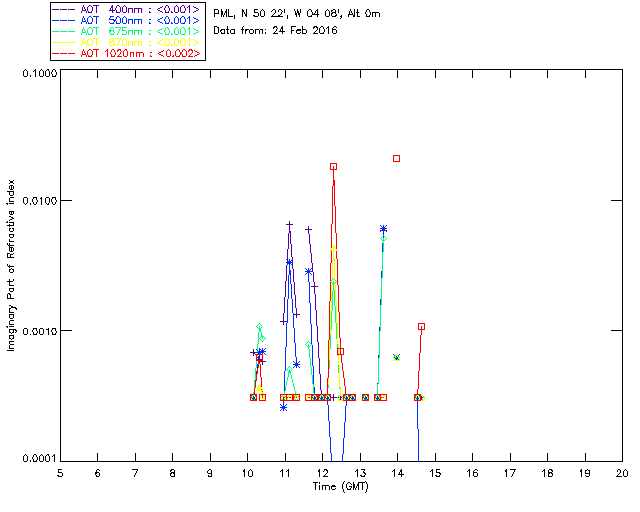
Task: Click the 0.1000 y-axis tick label
Action: [x=40, y=73]
